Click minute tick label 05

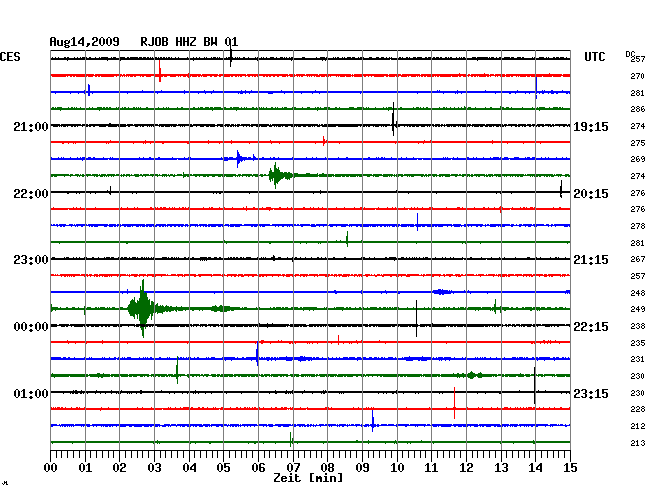click(223, 467)
